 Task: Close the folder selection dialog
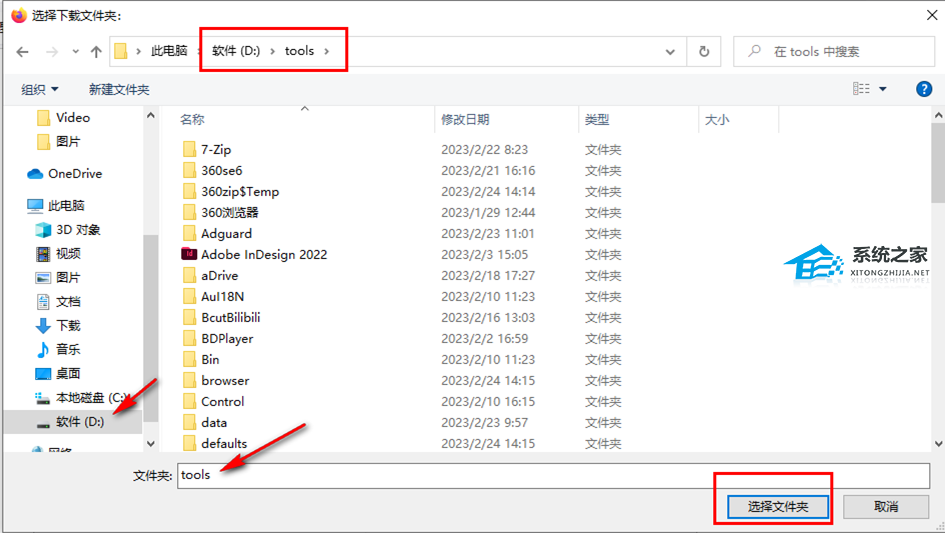(932, 15)
